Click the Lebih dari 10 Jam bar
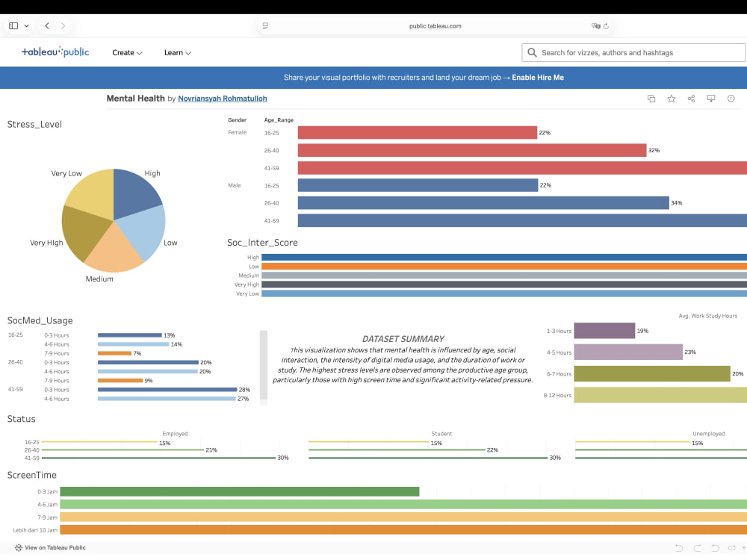The width and height of the screenshot is (747, 560). (x=403, y=530)
